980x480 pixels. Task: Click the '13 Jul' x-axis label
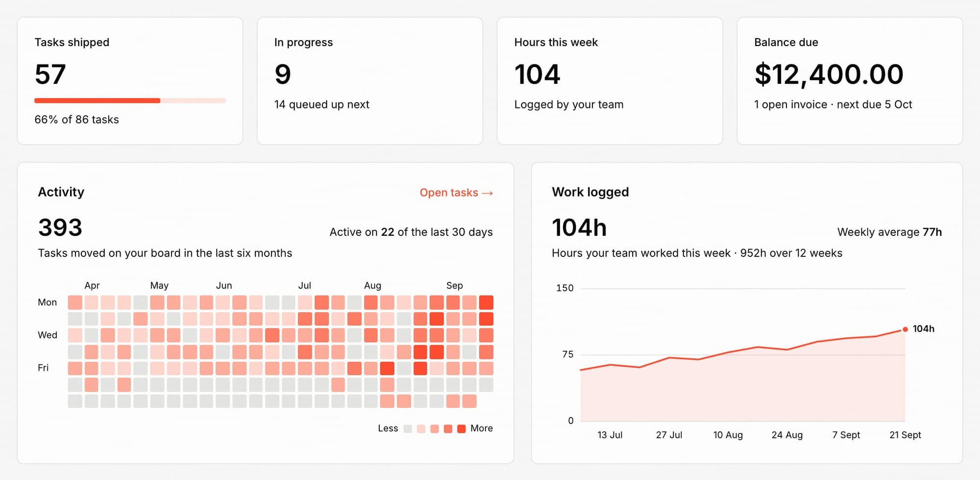coord(610,435)
